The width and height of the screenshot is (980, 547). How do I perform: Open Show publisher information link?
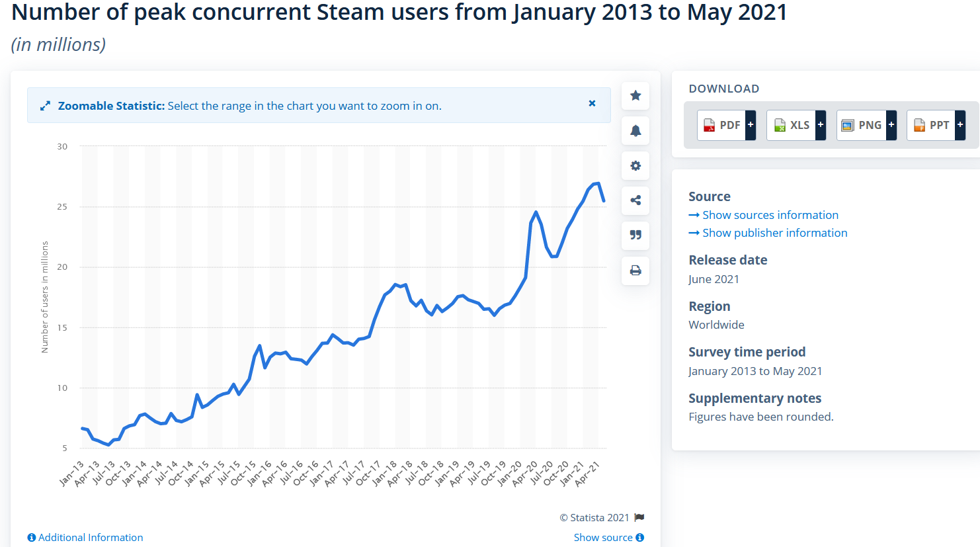pyautogui.click(x=774, y=233)
